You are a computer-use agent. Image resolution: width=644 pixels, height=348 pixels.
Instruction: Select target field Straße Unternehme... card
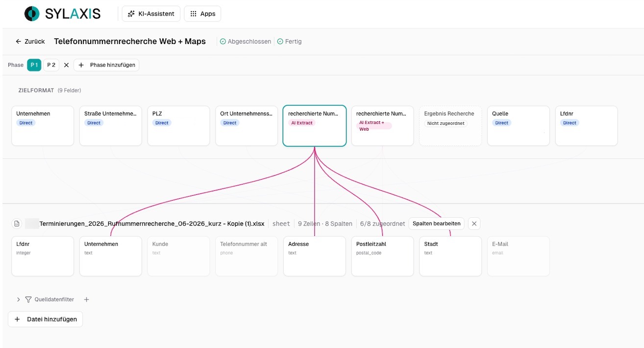click(x=111, y=126)
